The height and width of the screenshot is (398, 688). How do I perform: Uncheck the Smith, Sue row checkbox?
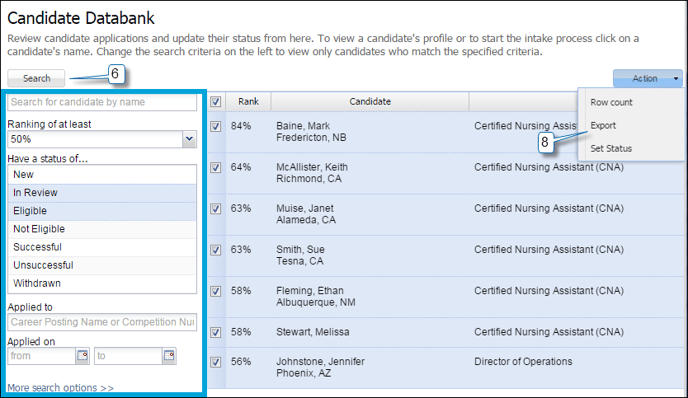coord(215,250)
